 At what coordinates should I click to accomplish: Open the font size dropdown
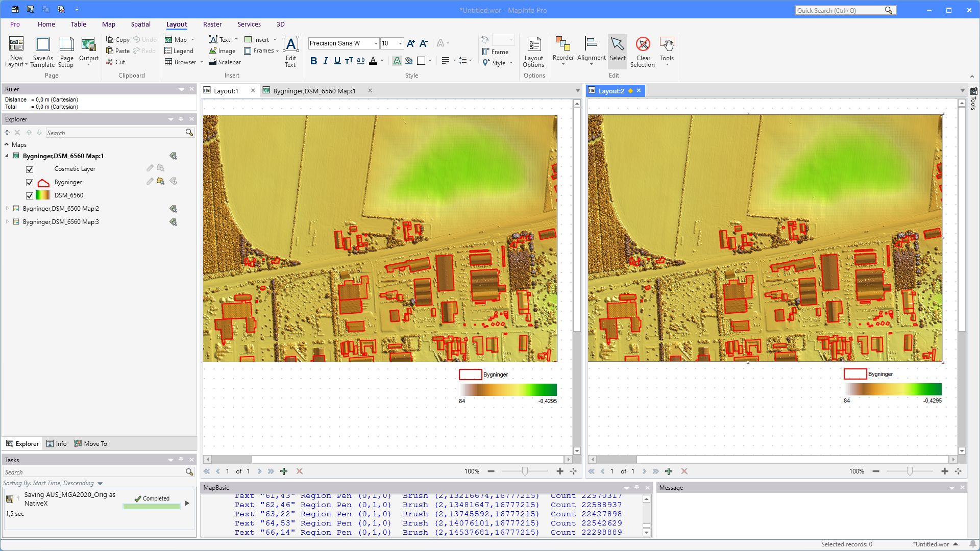pos(400,43)
